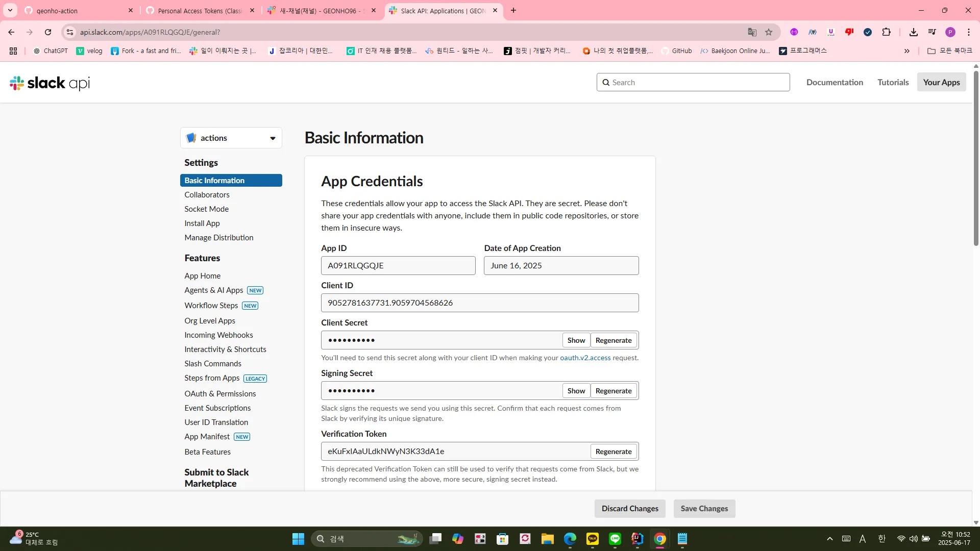
Task: Click the translate page icon in address bar
Action: point(752,32)
